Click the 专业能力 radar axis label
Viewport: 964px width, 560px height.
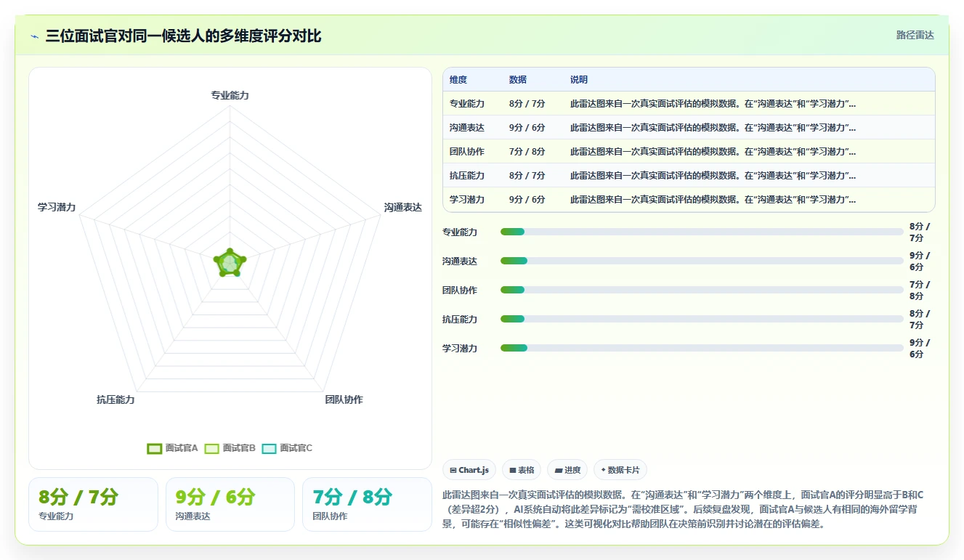[230, 95]
